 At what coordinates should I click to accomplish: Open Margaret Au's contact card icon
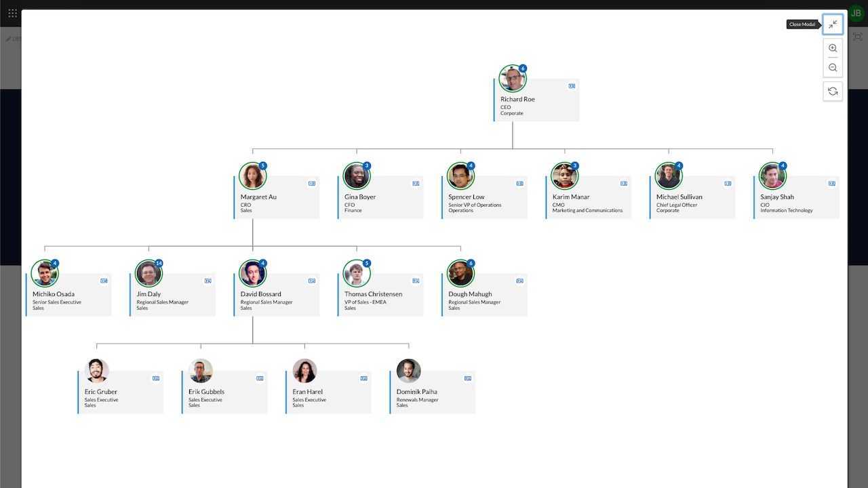pyautogui.click(x=312, y=184)
